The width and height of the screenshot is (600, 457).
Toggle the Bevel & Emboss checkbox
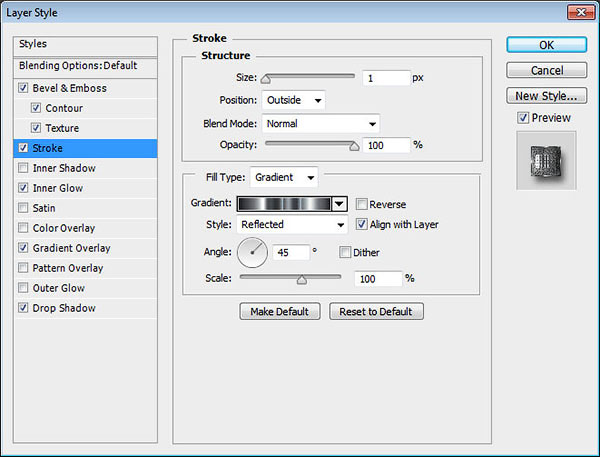23,88
